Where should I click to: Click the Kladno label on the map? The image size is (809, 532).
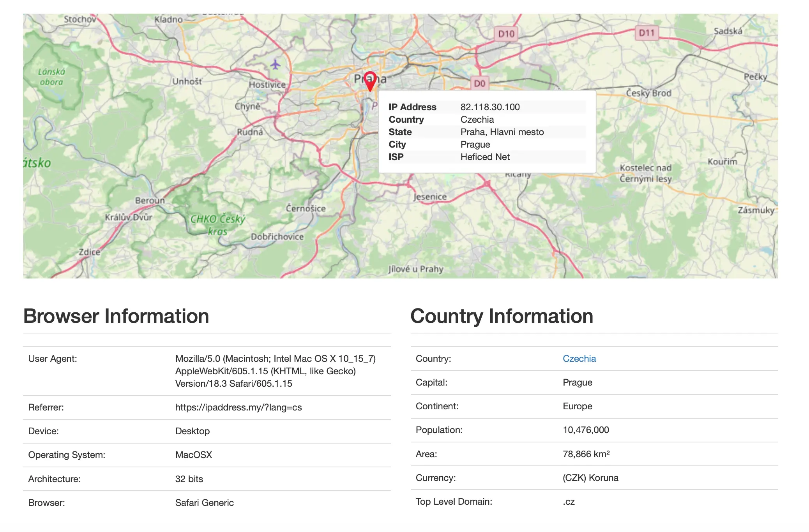[168, 19]
